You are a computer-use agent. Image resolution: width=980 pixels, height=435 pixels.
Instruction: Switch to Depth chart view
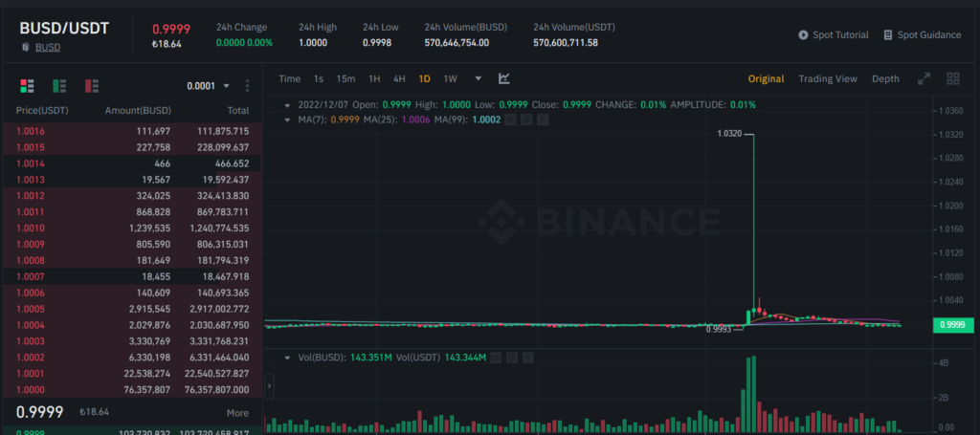885,78
